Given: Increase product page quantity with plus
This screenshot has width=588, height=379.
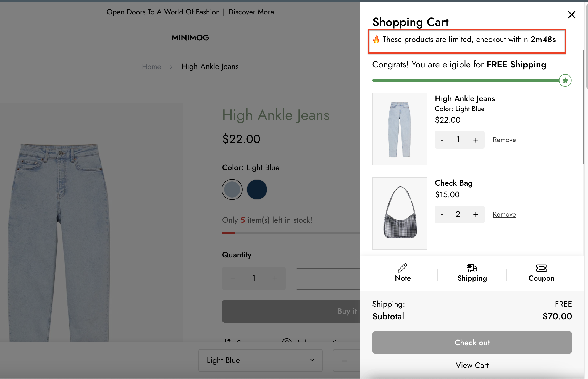Looking at the screenshot, I should pos(275,278).
